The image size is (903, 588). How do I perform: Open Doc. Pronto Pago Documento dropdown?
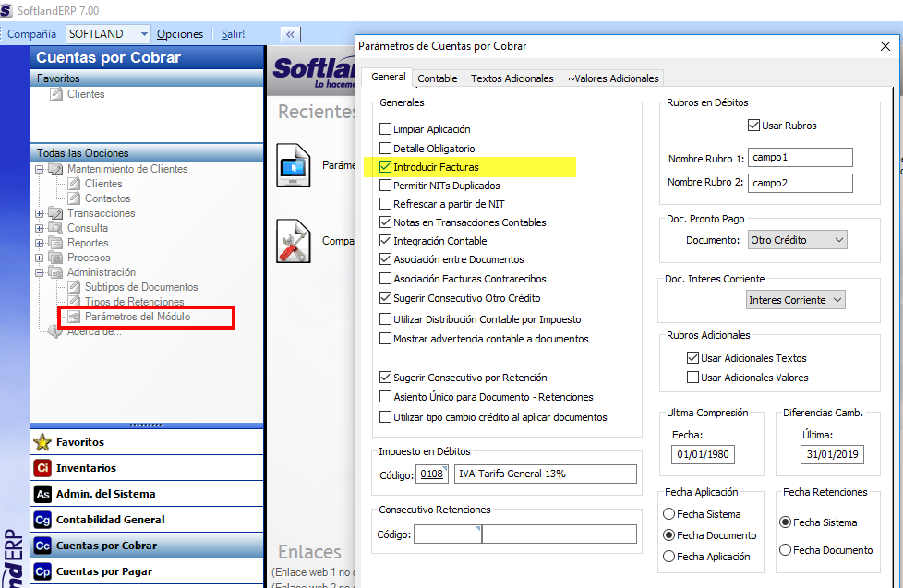798,240
